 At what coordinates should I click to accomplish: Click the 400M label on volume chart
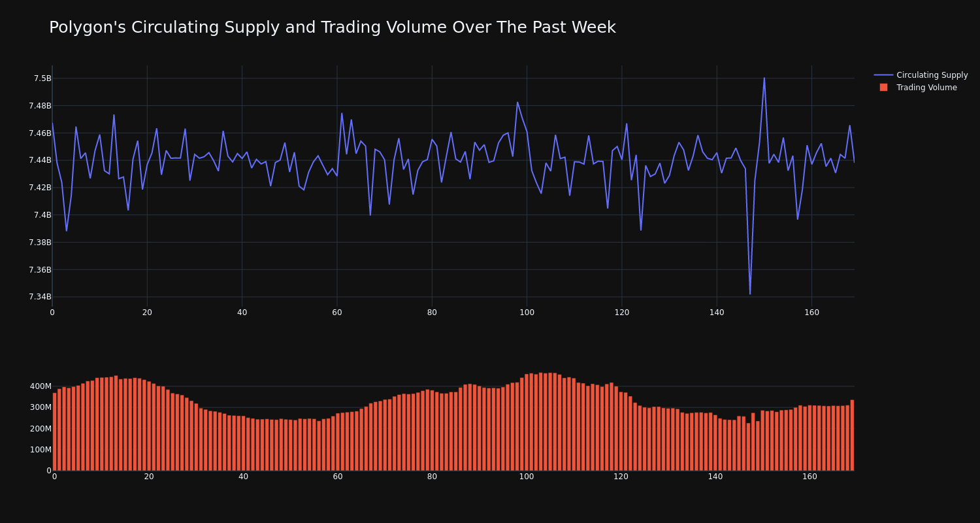click(40, 386)
